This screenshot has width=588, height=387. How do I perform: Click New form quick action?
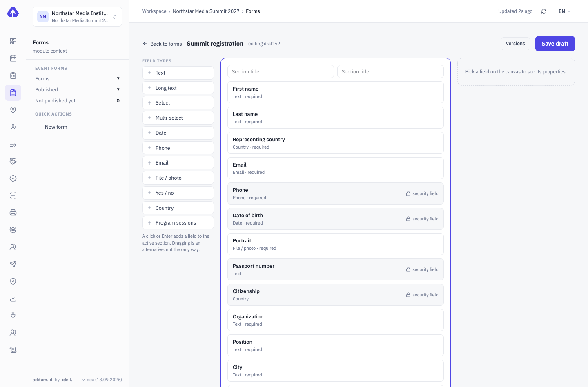click(x=51, y=127)
